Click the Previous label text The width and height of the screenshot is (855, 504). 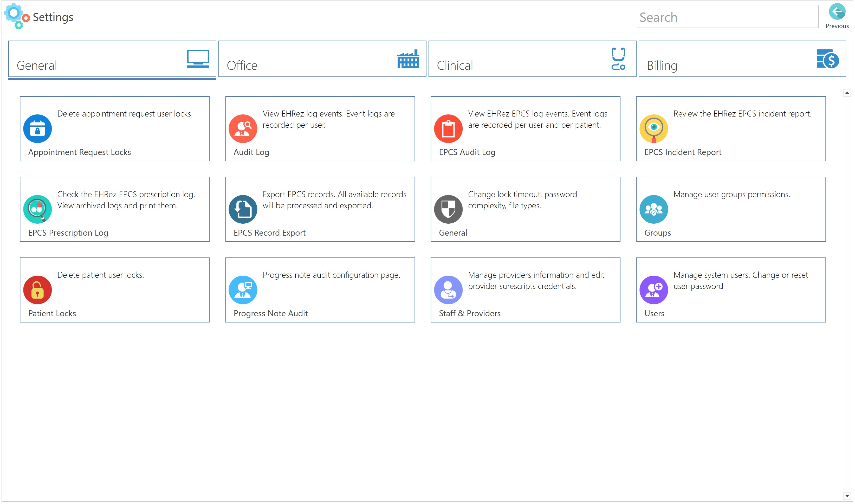click(x=837, y=26)
